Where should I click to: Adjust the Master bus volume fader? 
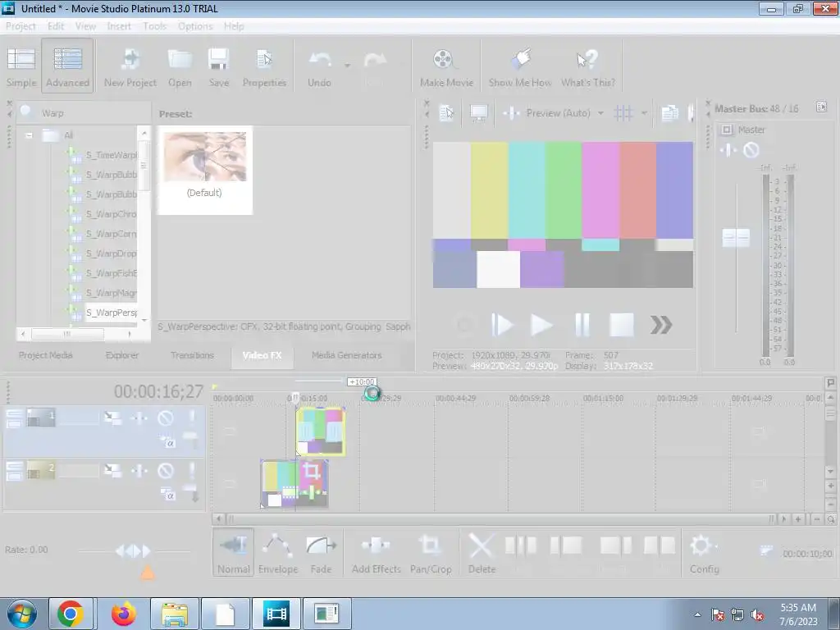(736, 238)
